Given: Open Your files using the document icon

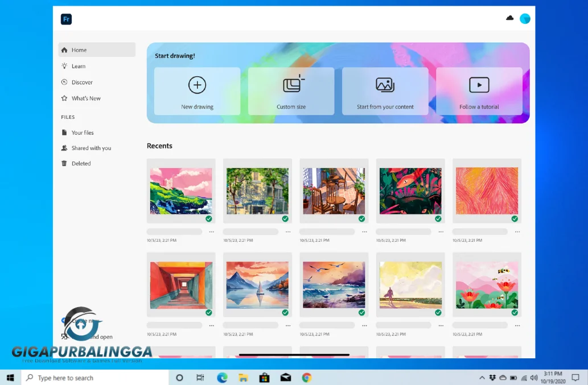Looking at the screenshot, I should [64, 132].
